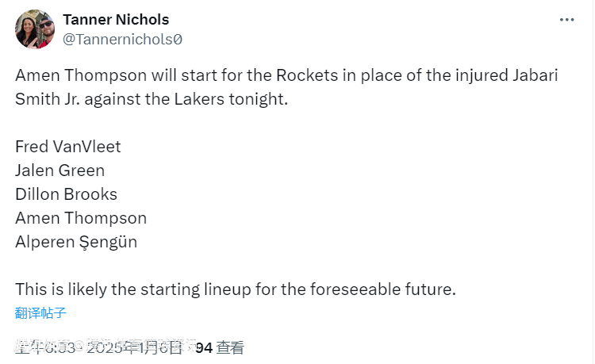This screenshot has height=364, width=595.
Task: Click the Alperen Şengün line in the lineup
Action: [76, 242]
